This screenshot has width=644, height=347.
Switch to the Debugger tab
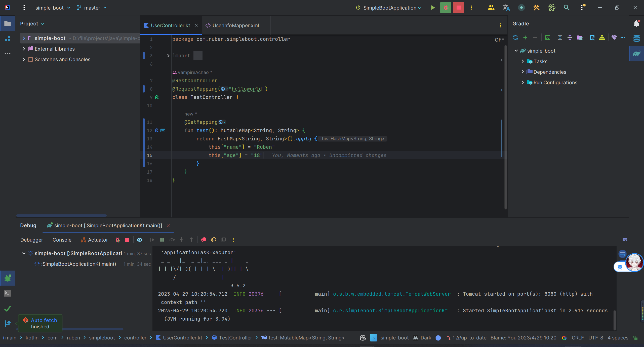tap(32, 240)
